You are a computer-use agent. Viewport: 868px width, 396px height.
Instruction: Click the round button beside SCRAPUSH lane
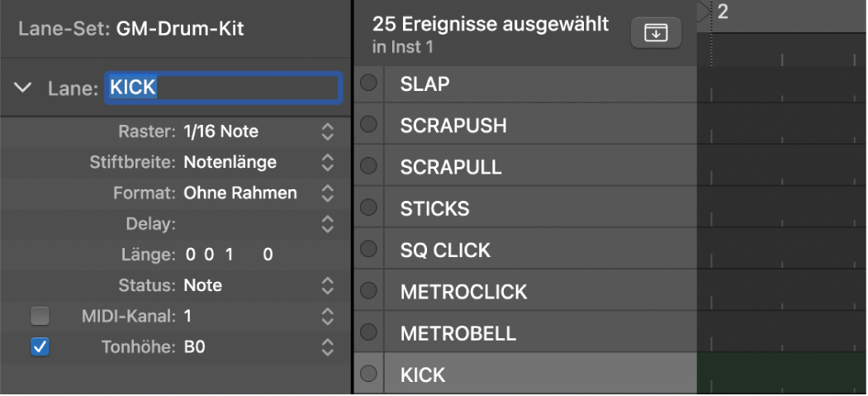pyautogui.click(x=368, y=125)
